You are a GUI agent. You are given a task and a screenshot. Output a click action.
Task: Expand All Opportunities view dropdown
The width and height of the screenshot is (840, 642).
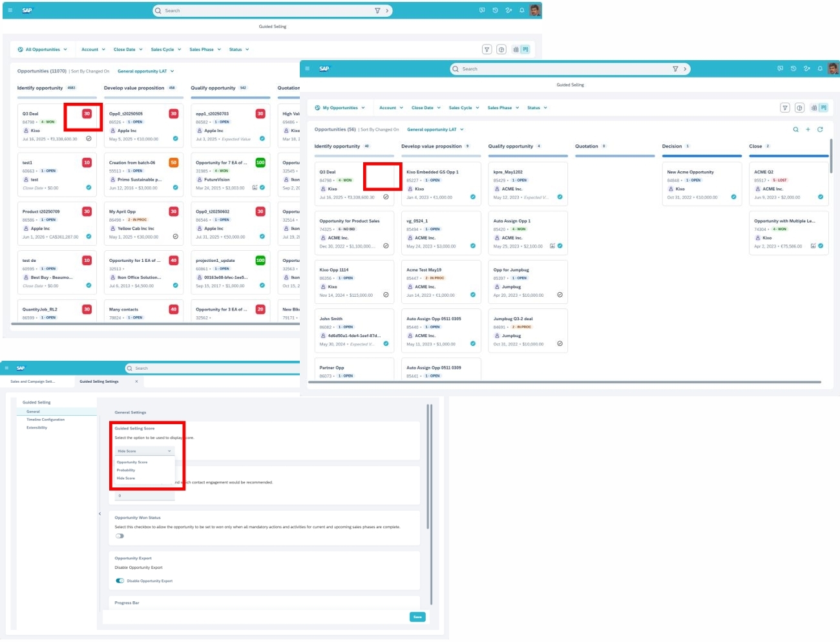click(x=42, y=49)
